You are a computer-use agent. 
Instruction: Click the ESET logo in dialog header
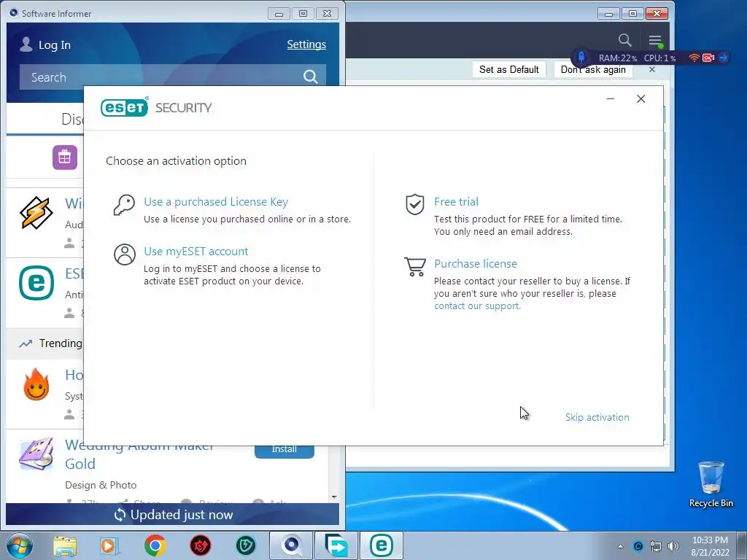(124, 107)
